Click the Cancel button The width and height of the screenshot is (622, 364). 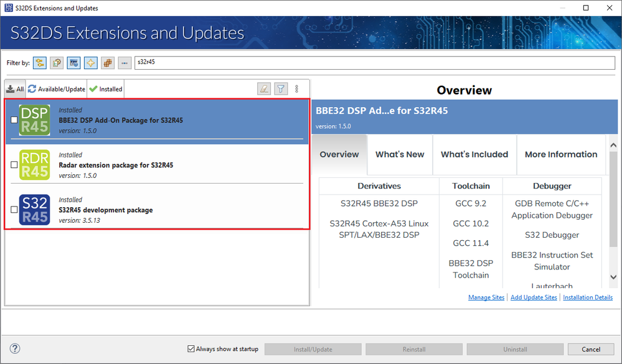[591, 349]
